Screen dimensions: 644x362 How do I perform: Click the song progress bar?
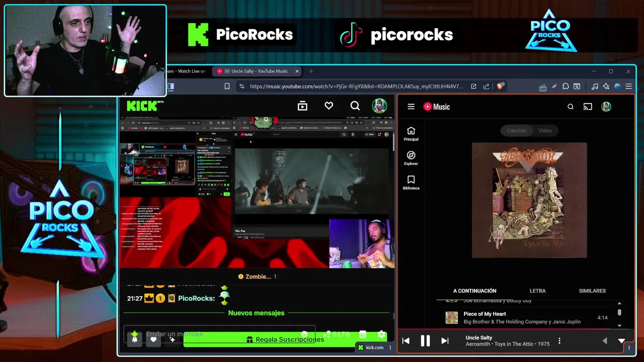(516, 330)
